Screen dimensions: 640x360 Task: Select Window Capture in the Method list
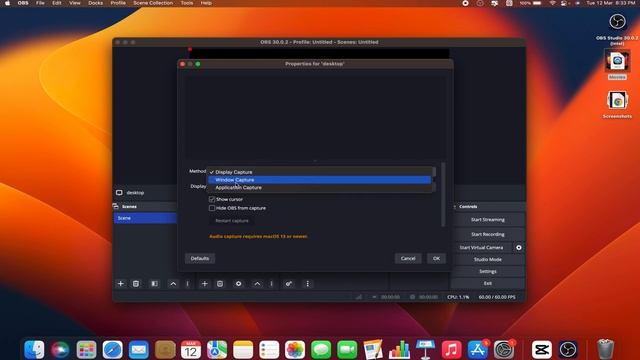pos(320,180)
